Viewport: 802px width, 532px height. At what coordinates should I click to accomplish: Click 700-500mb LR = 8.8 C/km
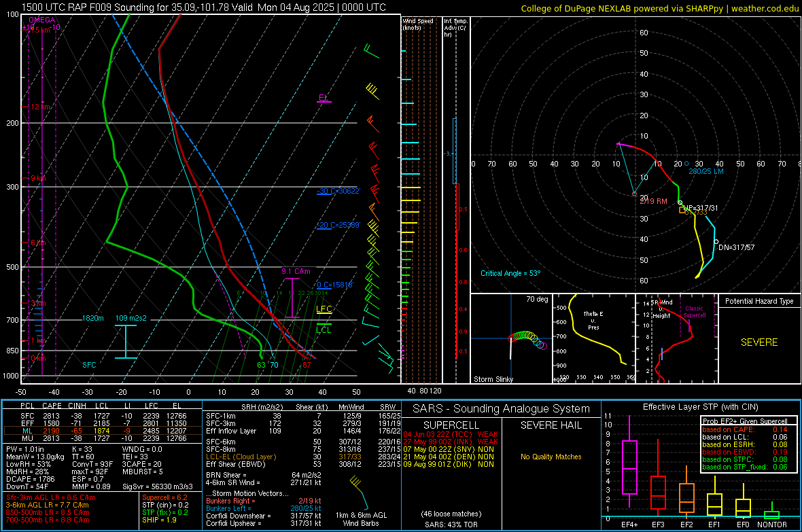[48, 520]
